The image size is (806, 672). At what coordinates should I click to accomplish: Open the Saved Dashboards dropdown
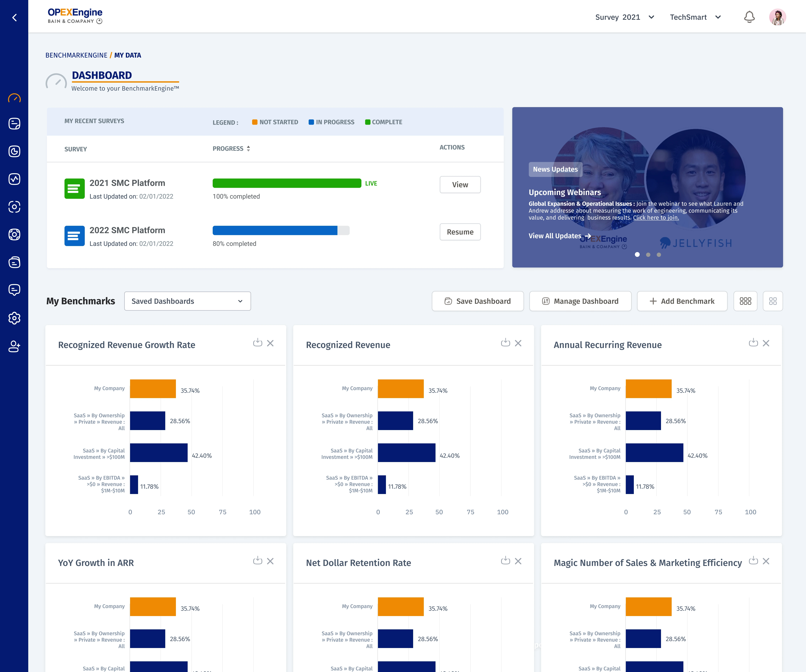[187, 301]
